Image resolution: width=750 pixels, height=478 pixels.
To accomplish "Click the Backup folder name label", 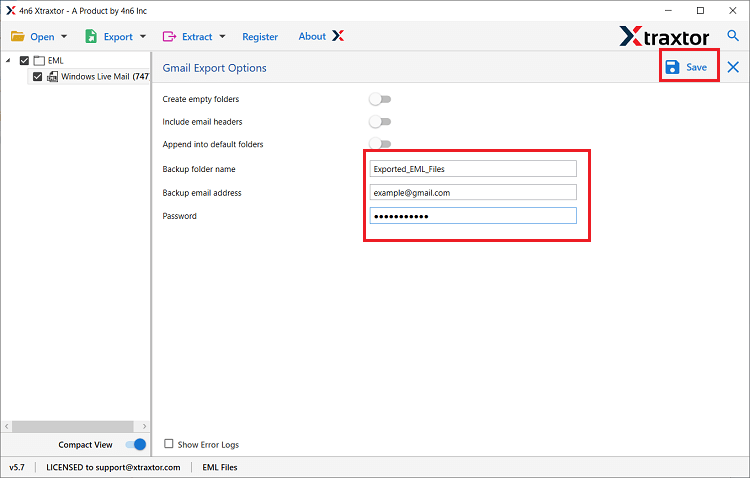I will tap(199, 169).
